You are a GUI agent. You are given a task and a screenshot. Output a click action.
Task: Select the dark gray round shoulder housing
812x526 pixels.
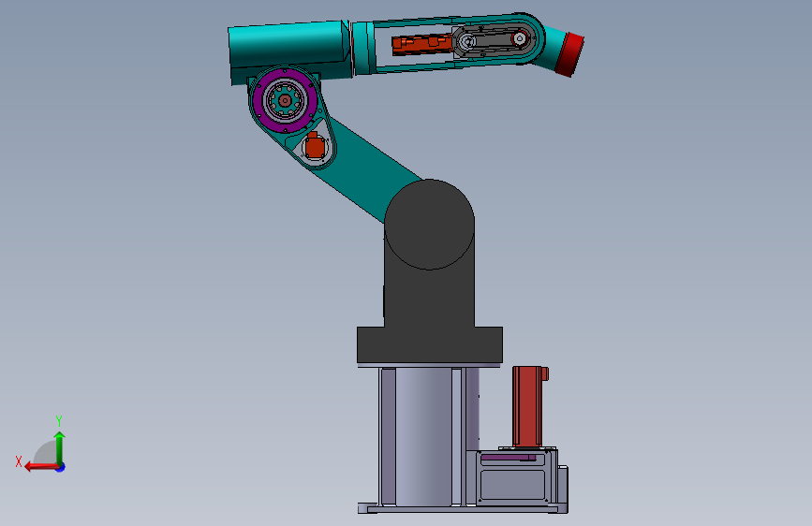[429, 225]
